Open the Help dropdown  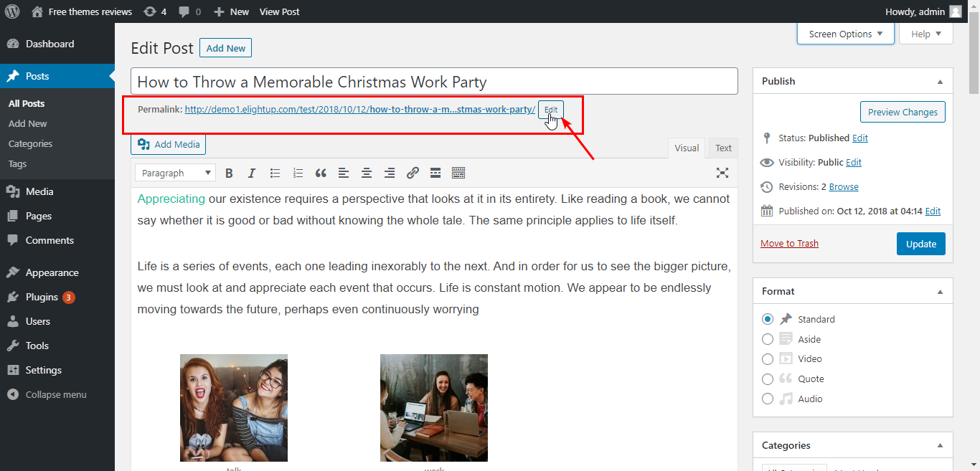925,34
